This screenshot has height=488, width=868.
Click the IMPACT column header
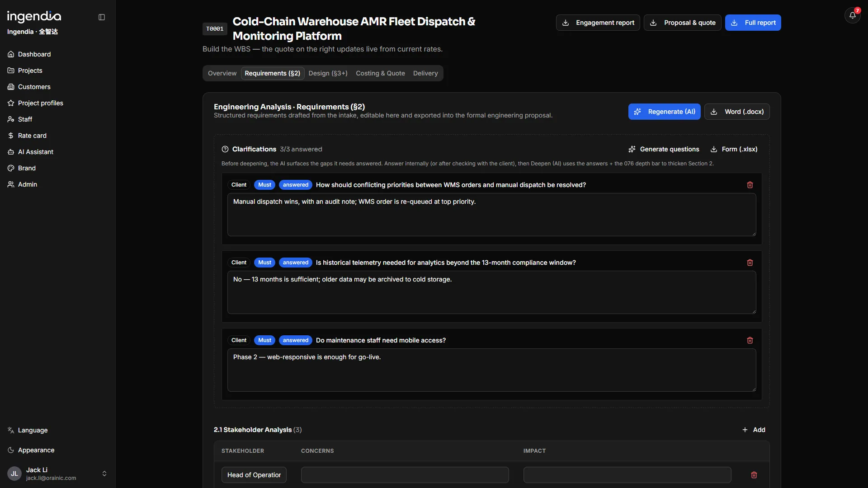[534, 451]
